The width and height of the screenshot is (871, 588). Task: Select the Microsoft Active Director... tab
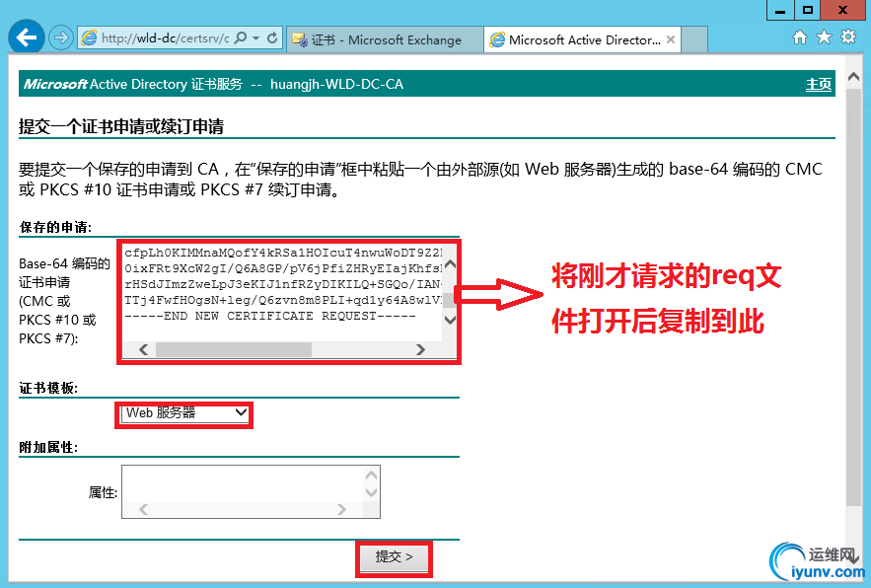pyautogui.click(x=582, y=39)
